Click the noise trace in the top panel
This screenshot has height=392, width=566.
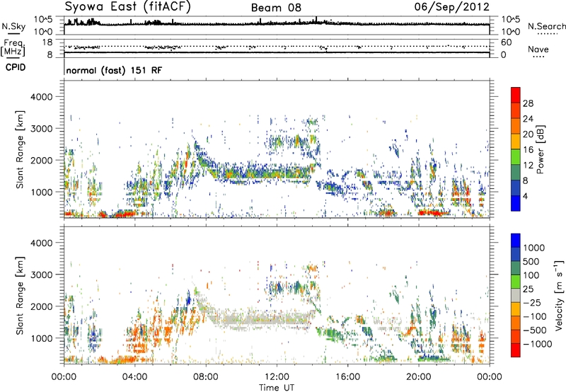(x=277, y=24)
